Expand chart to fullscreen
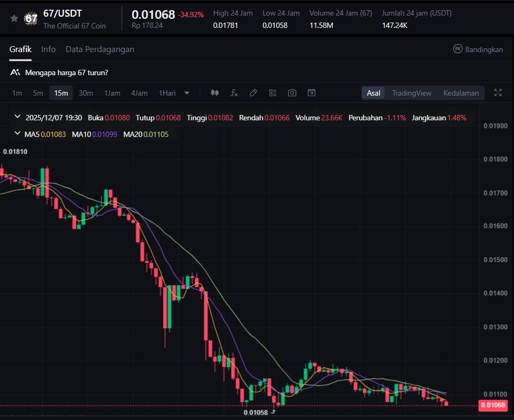Screen dimensions: 514x420 (498, 93)
